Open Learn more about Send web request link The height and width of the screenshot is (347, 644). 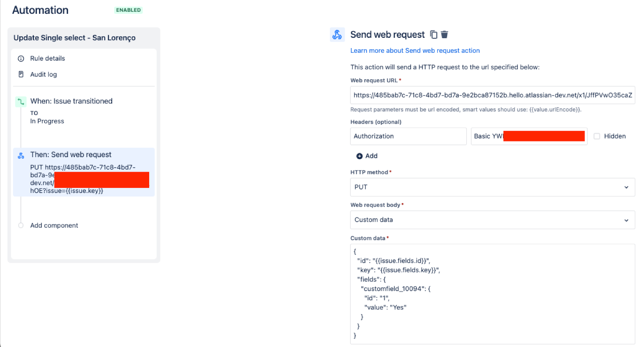415,50
